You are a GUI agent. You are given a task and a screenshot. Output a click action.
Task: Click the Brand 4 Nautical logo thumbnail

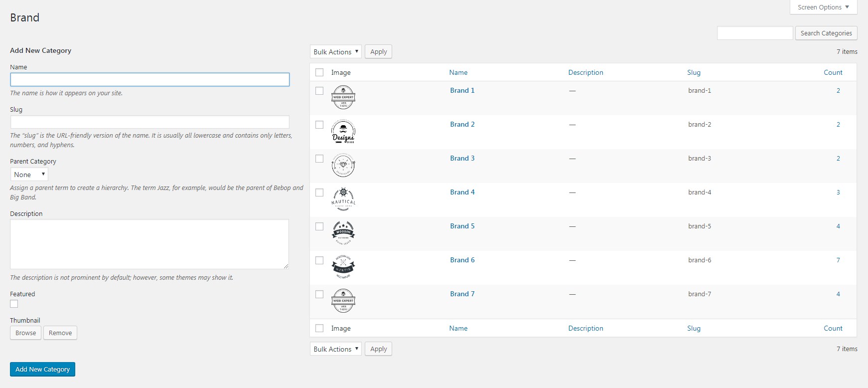pos(343,199)
